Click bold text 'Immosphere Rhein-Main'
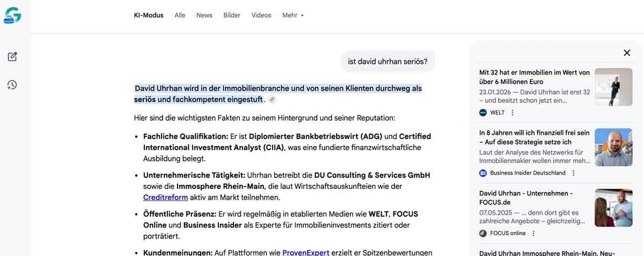Viewport: 644px width, 256px height. tap(221, 186)
